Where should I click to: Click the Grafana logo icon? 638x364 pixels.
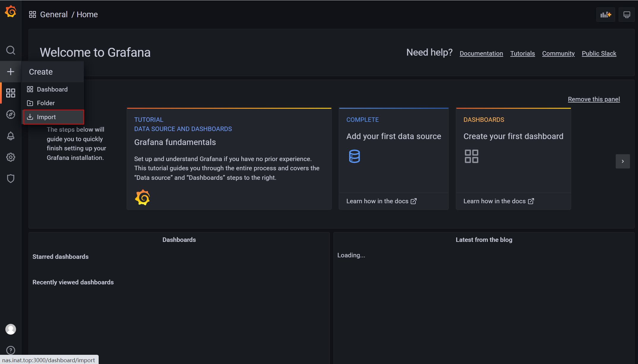coord(11,12)
